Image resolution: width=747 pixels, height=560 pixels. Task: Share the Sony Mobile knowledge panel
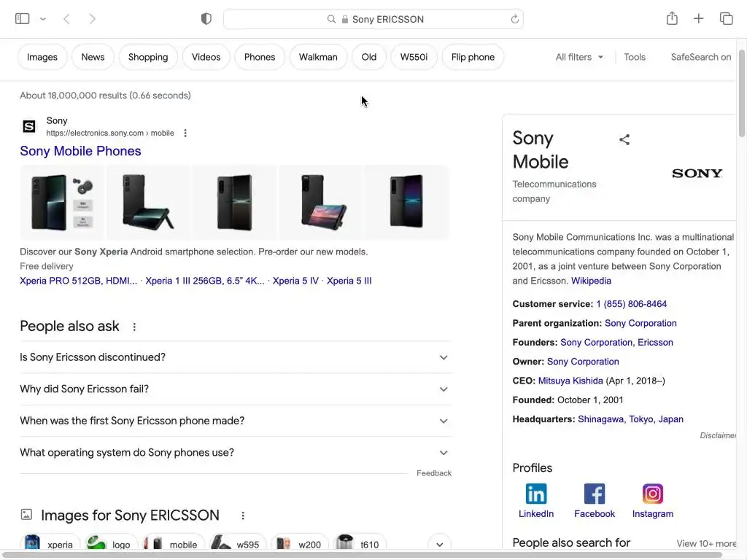click(x=624, y=139)
